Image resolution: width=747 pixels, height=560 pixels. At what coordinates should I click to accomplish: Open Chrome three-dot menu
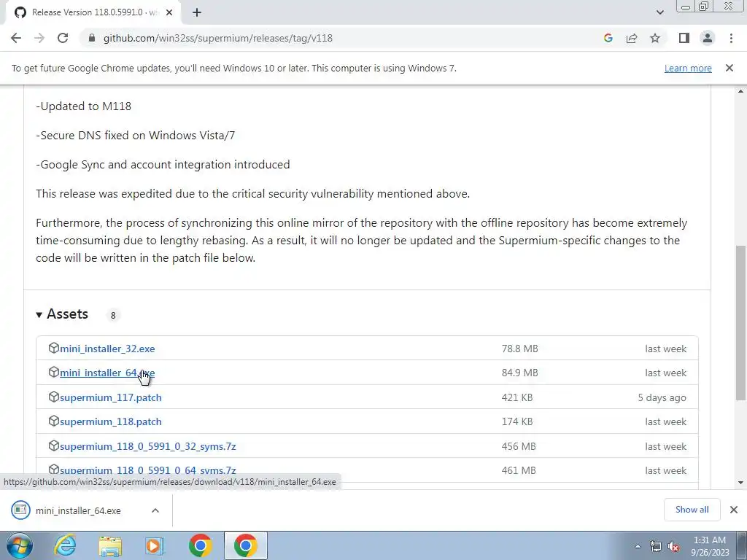(x=731, y=38)
